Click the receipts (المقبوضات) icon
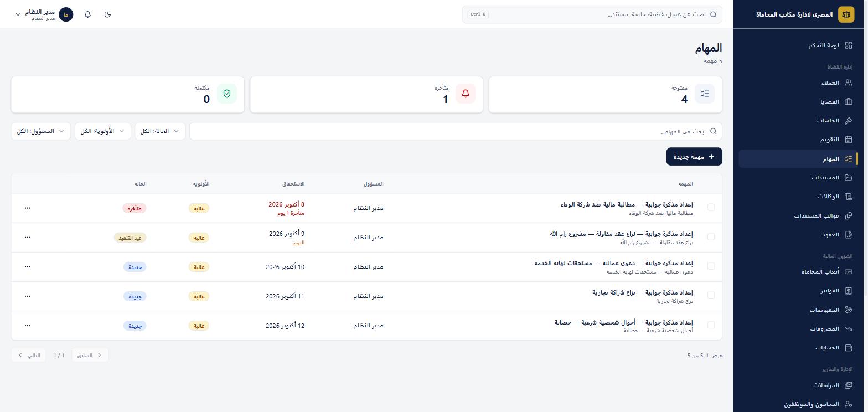Viewport: 868px width, 412px height. click(848, 310)
